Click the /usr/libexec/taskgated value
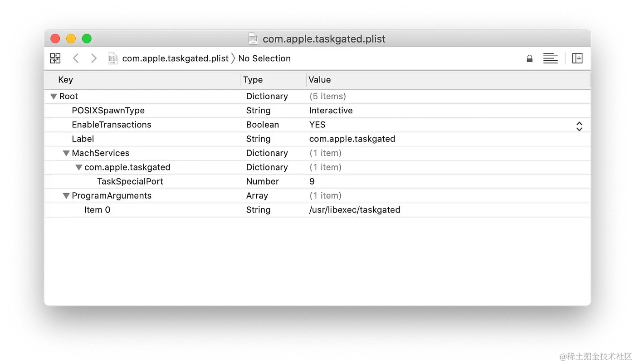This screenshot has width=635, height=364. point(355,210)
